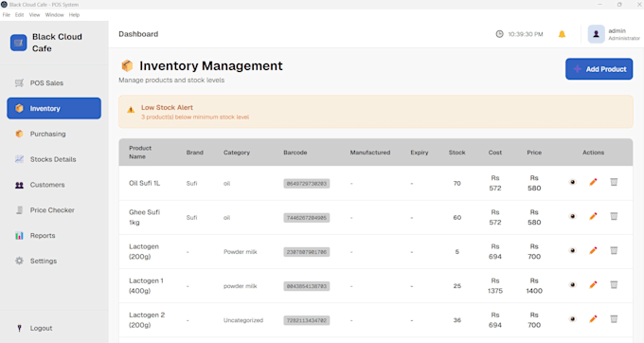
Task: Click barcode of Lactogen 2 (200g)
Action: tap(307, 320)
